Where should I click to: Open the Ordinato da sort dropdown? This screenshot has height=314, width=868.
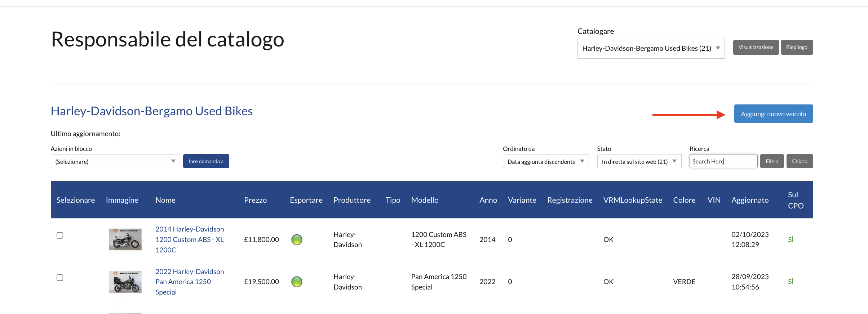tap(545, 161)
